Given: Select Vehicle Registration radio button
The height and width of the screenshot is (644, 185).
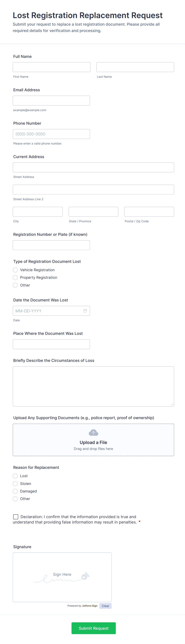Looking at the screenshot, I should tap(15, 270).
